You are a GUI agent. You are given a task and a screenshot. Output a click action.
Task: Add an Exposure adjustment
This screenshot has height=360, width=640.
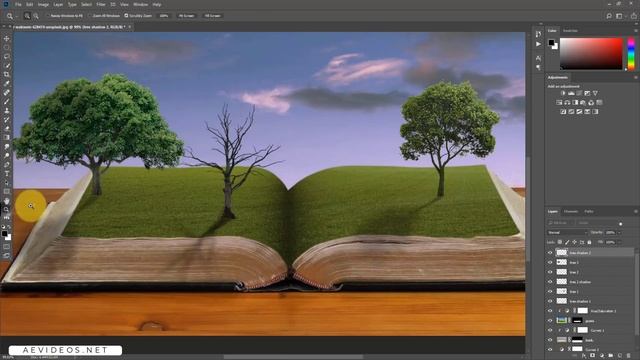pyautogui.click(x=587, y=93)
